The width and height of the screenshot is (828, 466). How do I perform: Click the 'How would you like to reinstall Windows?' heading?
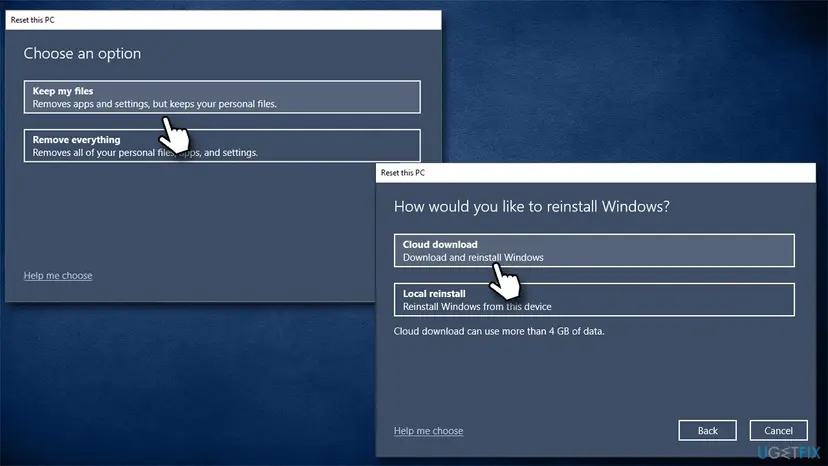532,207
